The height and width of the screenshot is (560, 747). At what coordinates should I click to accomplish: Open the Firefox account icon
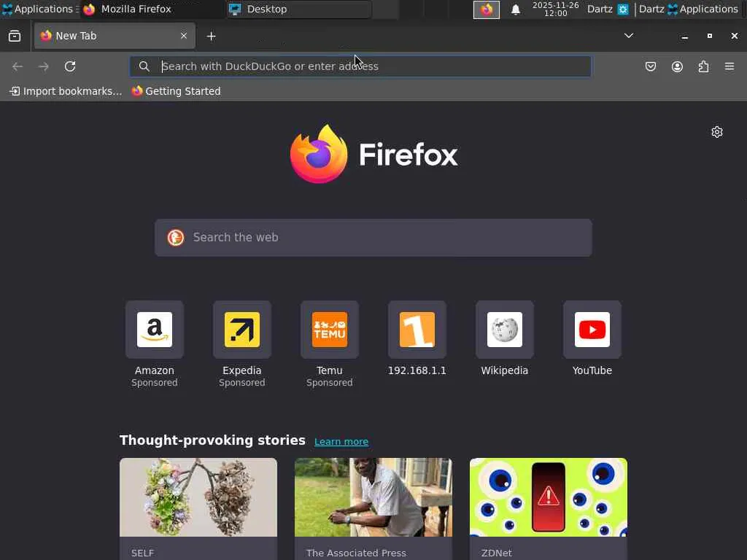pyautogui.click(x=677, y=66)
